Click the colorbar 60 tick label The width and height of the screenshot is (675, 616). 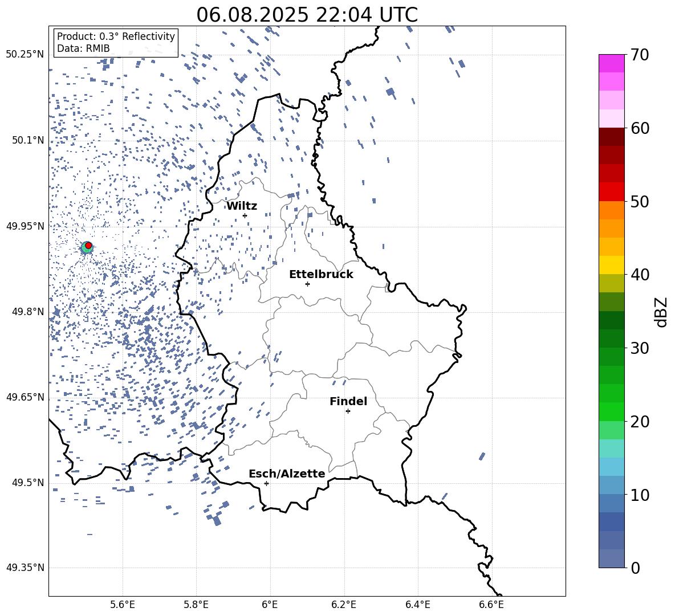pyautogui.click(x=639, y=128)
